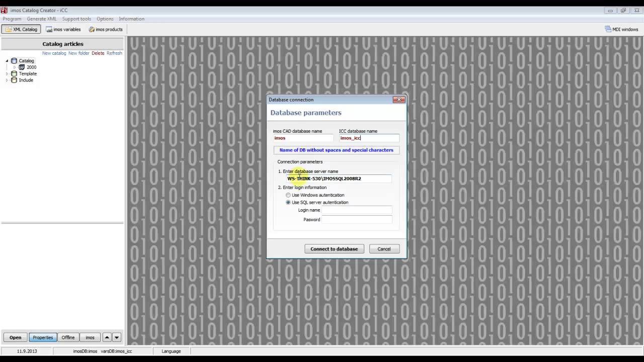644x362 pixels.
Task: Minimize the main application window
Action: point(610,10)
